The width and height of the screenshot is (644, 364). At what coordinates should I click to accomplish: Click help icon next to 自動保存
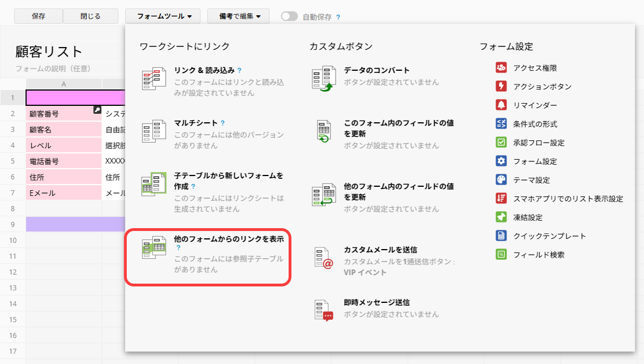338,17
